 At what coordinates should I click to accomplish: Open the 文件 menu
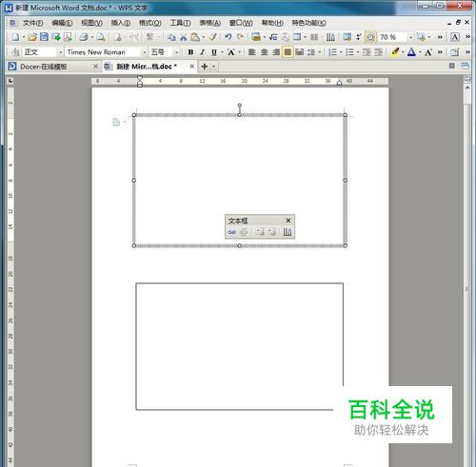(32, 23)
